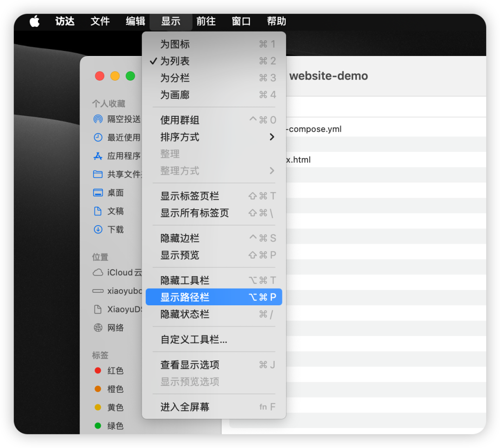The height and width of the screenshot is (448, 500).
Task: Switch view to 为画廊
Action: 214,95
